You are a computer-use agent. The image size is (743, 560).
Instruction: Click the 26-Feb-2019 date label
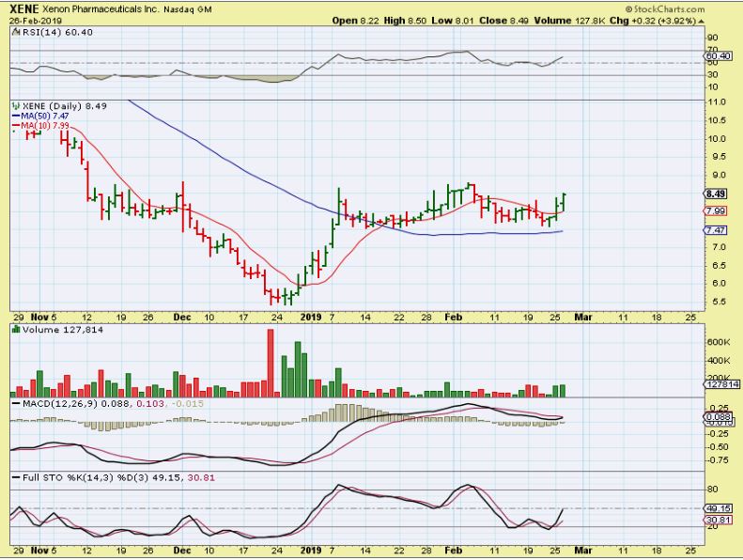point(36,21)
